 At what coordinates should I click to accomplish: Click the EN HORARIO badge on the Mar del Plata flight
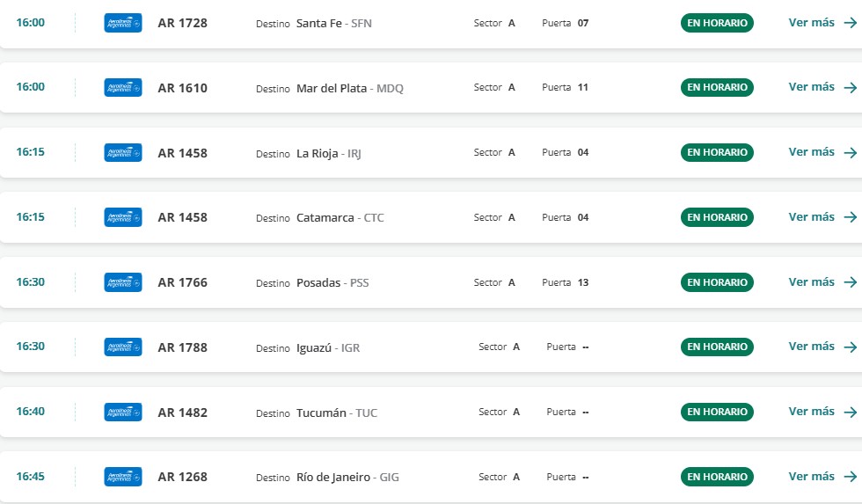click(717, 88)
